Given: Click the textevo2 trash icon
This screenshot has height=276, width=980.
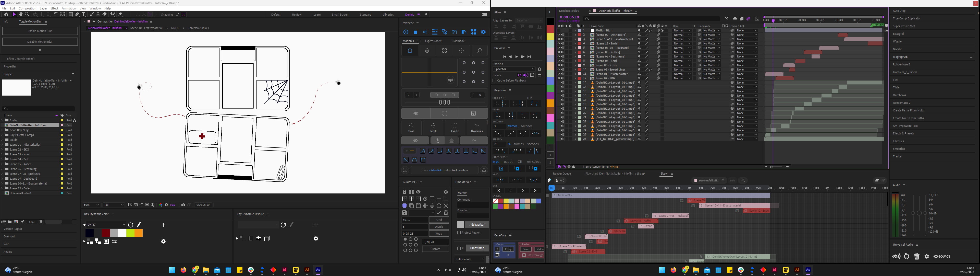Looking at the screenshot, I should click(415, 32).
